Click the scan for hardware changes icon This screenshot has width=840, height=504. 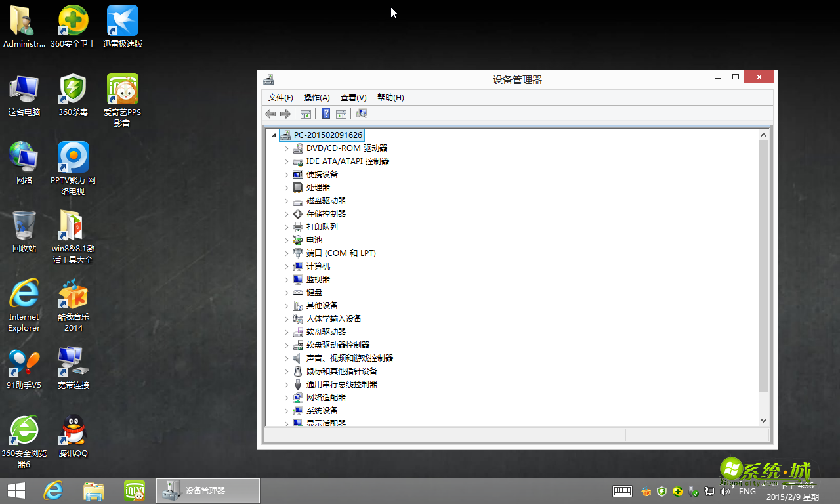tap(361, 114)
